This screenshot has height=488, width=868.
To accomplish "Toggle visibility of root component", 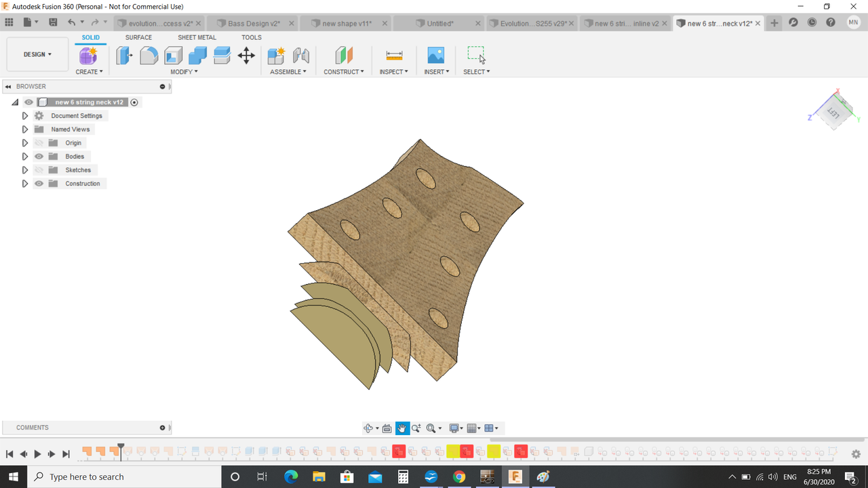I will [28, 102].
